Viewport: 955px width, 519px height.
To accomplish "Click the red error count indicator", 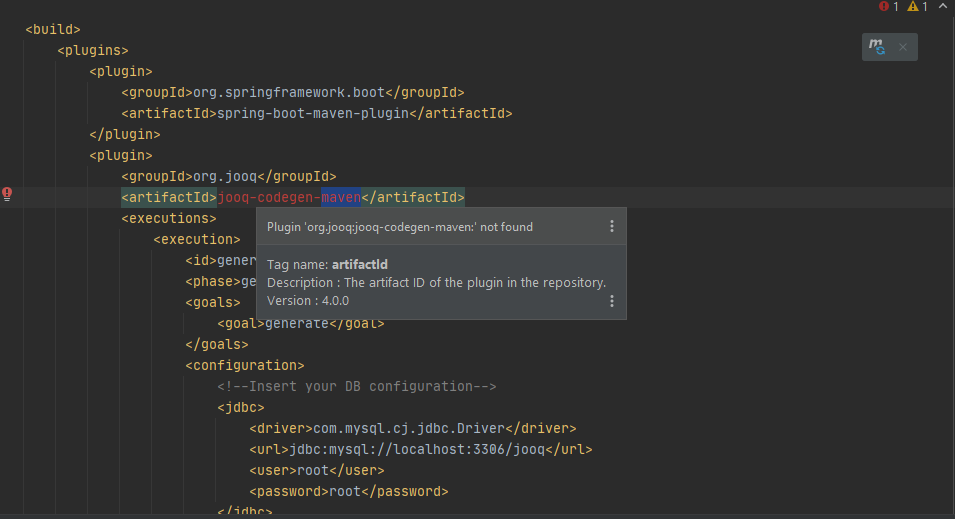I will [889, 7].
